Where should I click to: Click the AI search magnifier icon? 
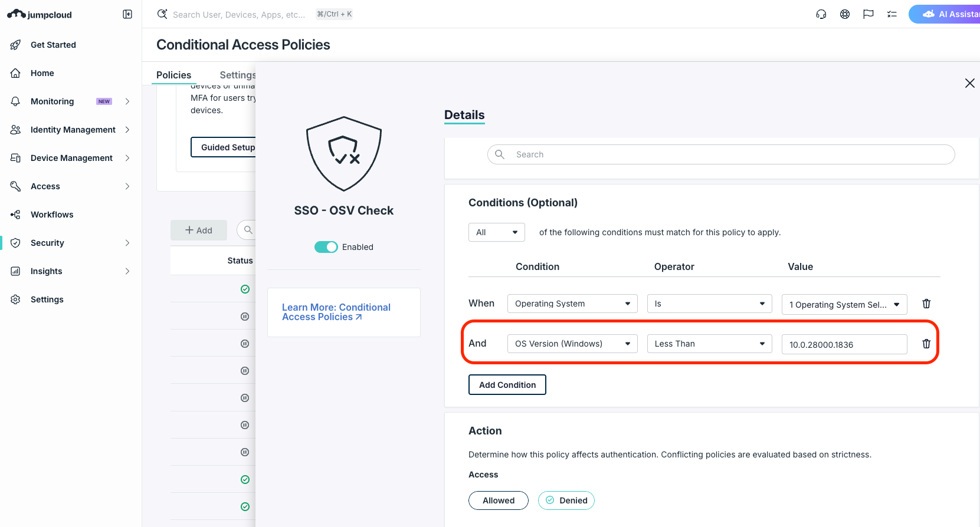(162, 14)
